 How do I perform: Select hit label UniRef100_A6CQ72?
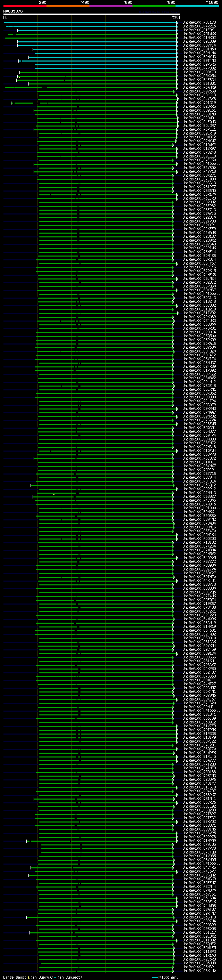[x=199, y=458]
